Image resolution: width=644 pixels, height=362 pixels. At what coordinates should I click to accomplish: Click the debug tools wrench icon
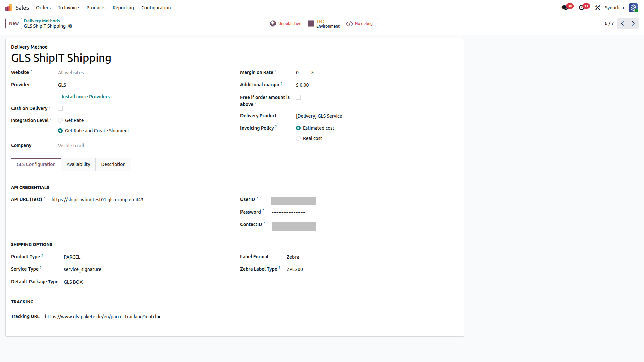point(598,7)
